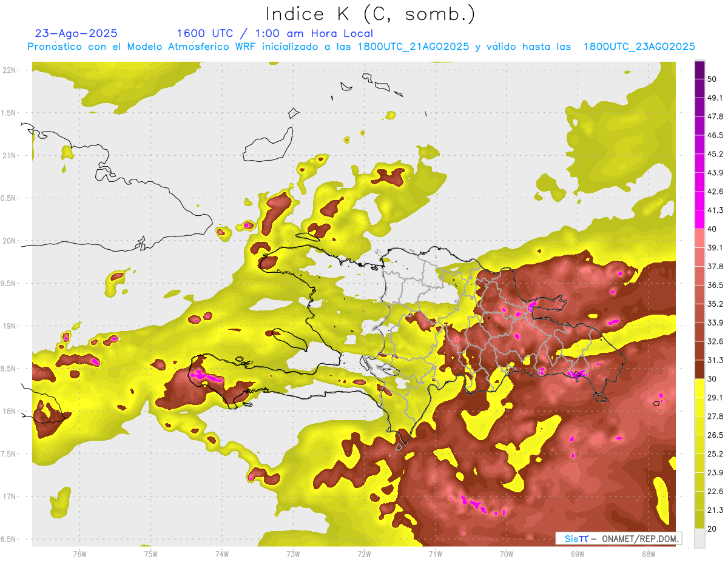The height and width of the screenshot is (562, 728).
Task: Click the 68W longitude label
Action: click(x=648, y=554)
